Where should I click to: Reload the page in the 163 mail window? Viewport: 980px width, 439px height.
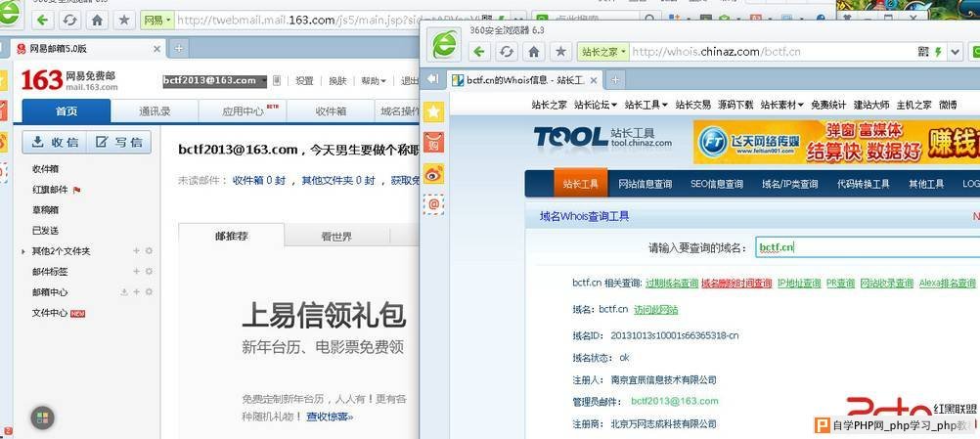click(x=70, y=20)
